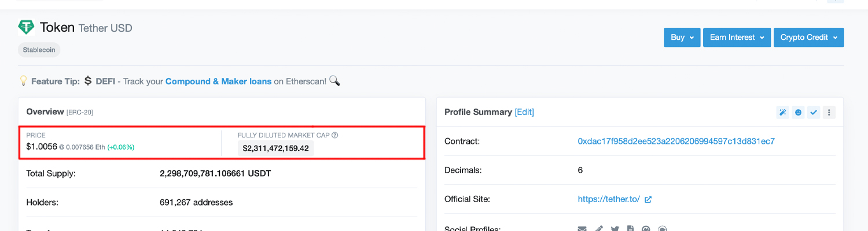
Task: Click the Tether token logo icon
Action: 26,27
